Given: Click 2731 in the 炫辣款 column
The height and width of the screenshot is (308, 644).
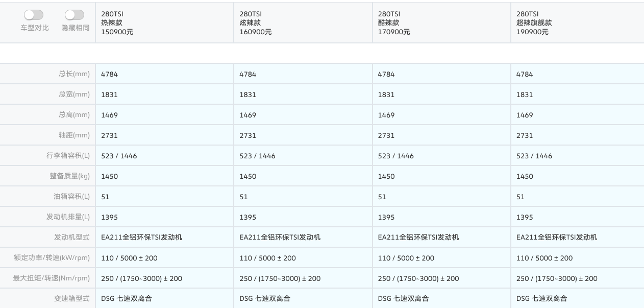Looking at the screenshot, I should point(247,135).
